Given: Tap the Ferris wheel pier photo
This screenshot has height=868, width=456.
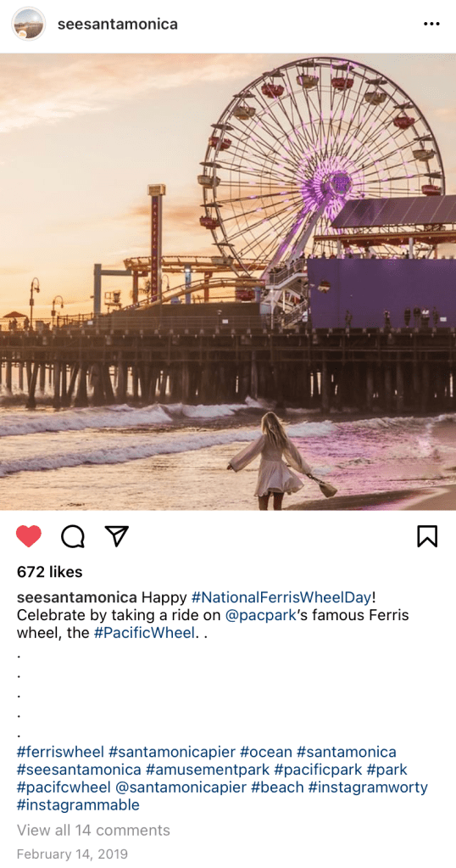Looking at the screenshot, I should [228, 281].
